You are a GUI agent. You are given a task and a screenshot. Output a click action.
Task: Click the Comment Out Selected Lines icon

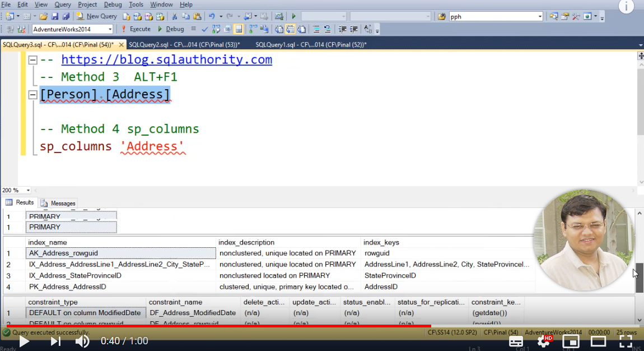point(316,29)
